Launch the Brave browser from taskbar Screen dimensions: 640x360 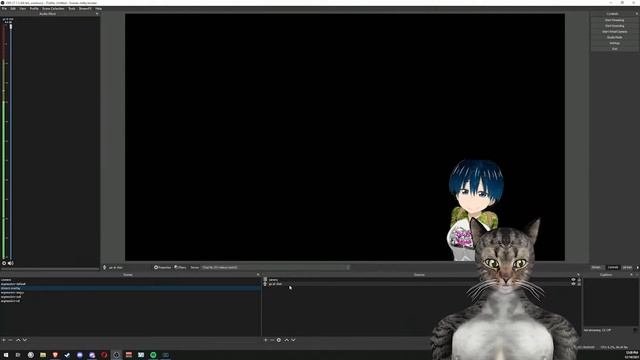tap(55, 355)
